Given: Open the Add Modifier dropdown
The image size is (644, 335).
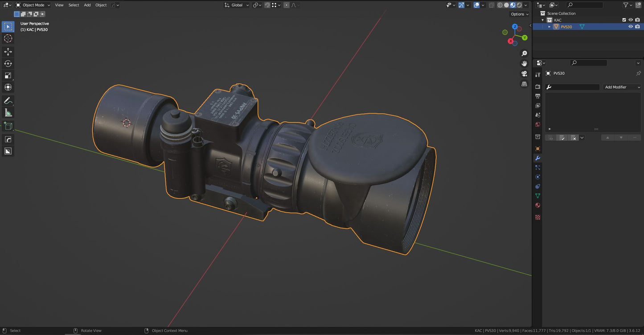Looking at the screenshot, I should tap(621, 87).
